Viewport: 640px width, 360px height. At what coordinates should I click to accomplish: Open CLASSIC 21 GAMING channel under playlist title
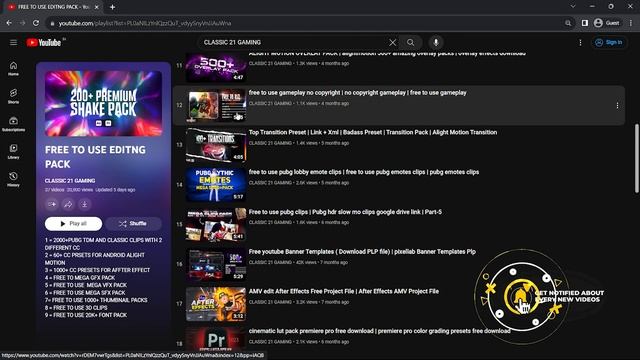70,180
